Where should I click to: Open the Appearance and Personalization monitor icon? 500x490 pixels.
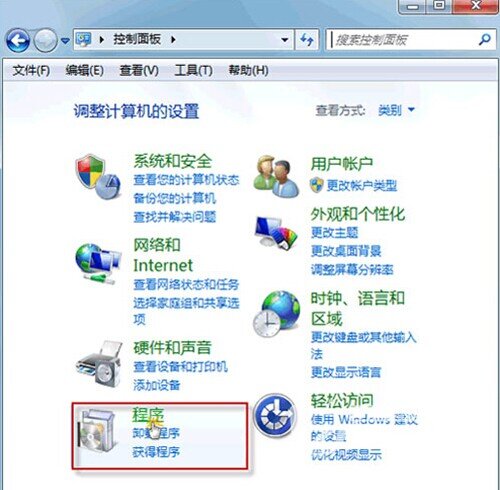pos(275,232)
